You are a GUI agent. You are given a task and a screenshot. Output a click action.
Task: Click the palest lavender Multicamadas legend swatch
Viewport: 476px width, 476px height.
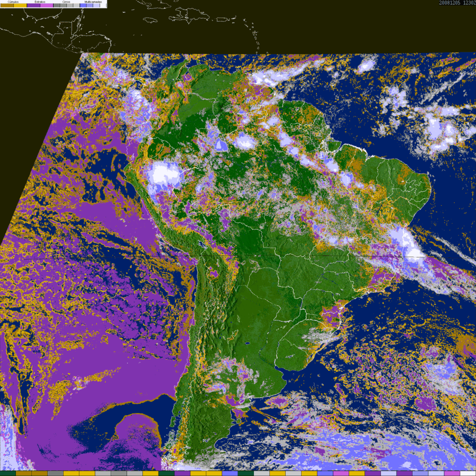pyautogui.click(x=96, y=5)
